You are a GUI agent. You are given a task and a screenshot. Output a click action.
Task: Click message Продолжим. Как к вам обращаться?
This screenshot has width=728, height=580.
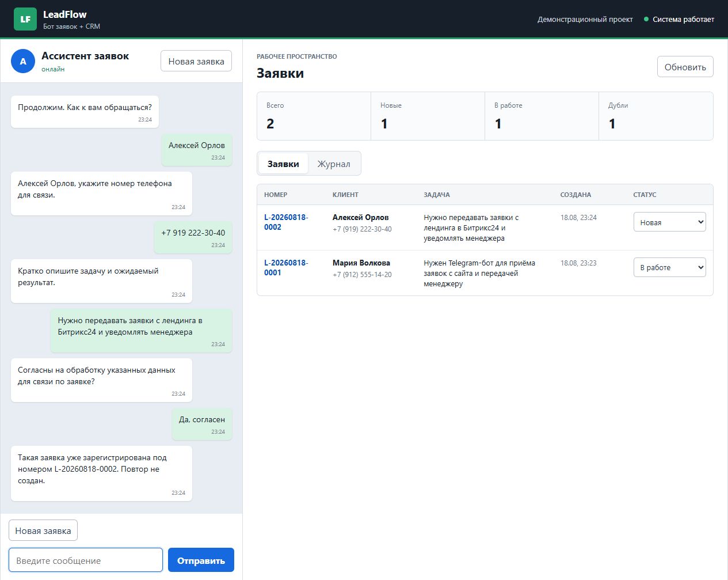[x=85, y=112]
